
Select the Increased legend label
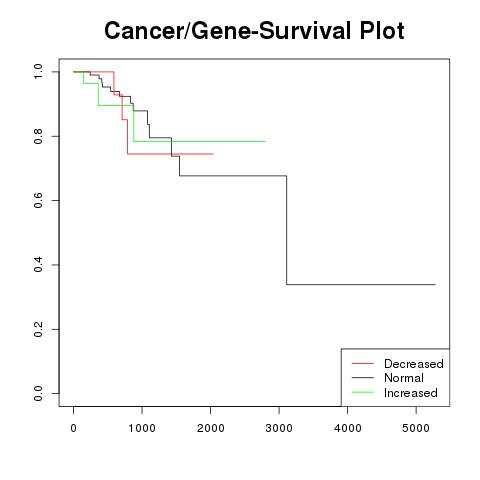coord(411,393)
